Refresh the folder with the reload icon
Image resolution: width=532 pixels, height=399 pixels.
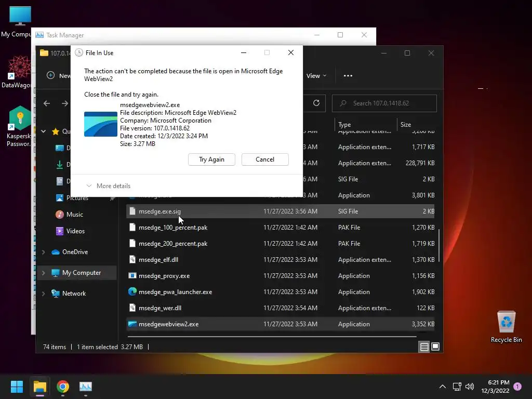316,103
